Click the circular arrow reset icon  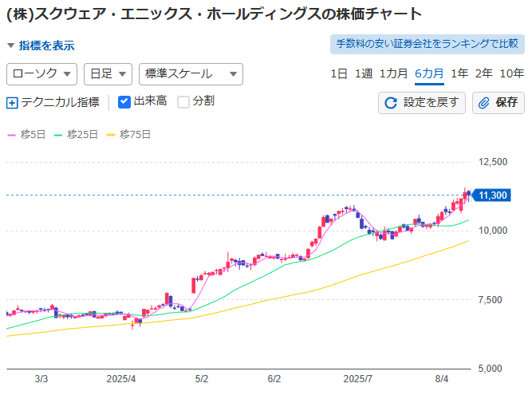point(391,103)
